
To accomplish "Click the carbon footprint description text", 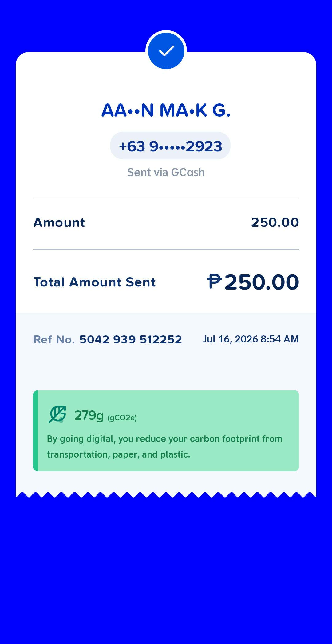I will (164, 446).
